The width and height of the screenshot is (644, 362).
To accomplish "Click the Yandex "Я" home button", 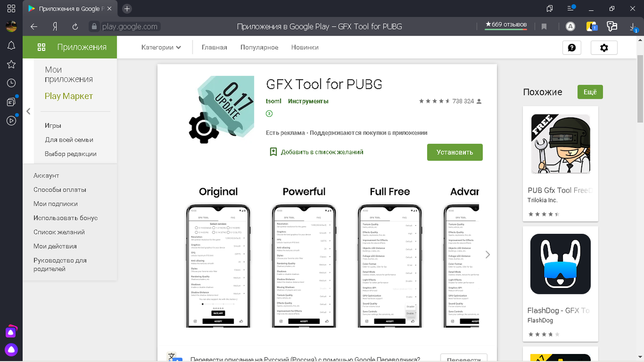I will pyautogui.click(x=55, y=26).
